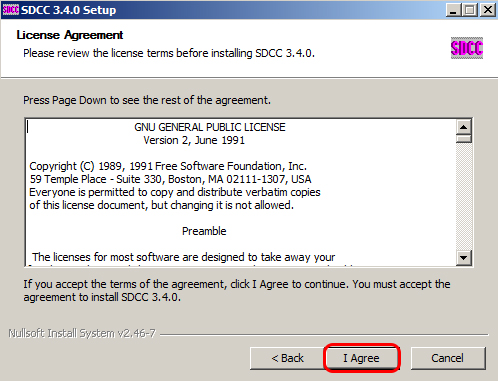Screen dimensions: 498x381
Task: Place the cursor in the license text box
Action: click(241, 192)
